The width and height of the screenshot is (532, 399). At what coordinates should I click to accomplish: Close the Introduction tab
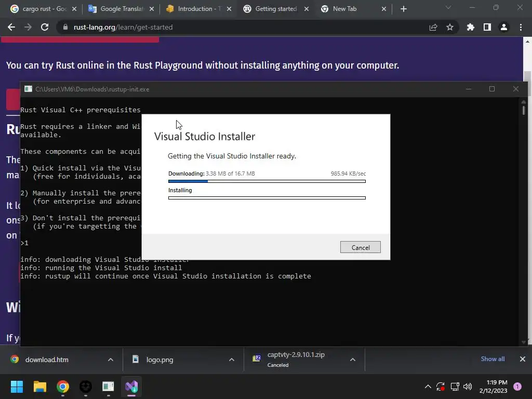[x=229, y=9]
